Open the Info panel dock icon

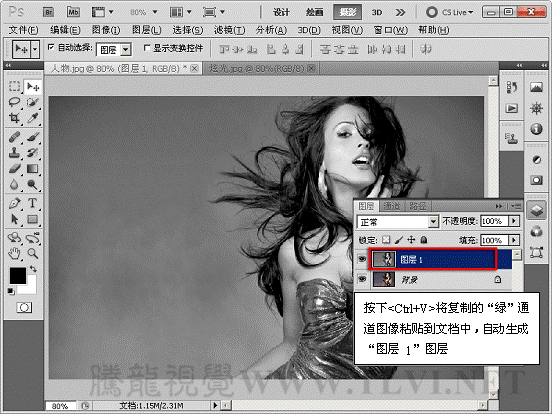[536, 129]
